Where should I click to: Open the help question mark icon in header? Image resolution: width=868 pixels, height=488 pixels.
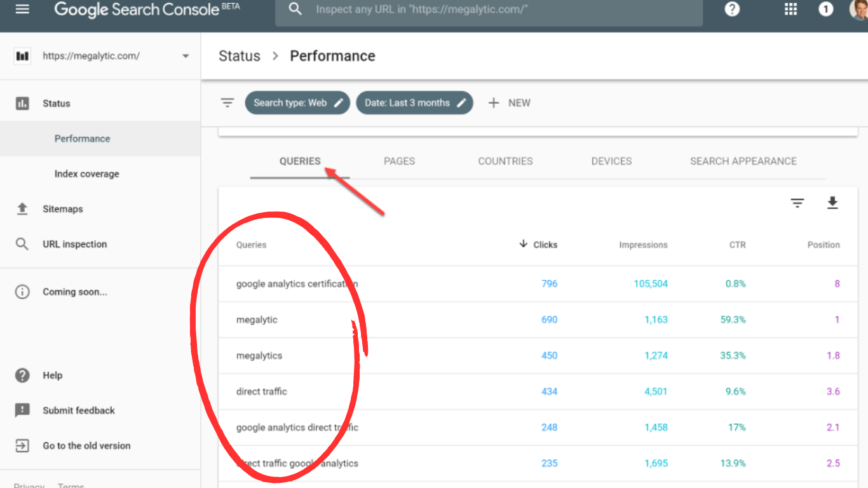[732, 10]
